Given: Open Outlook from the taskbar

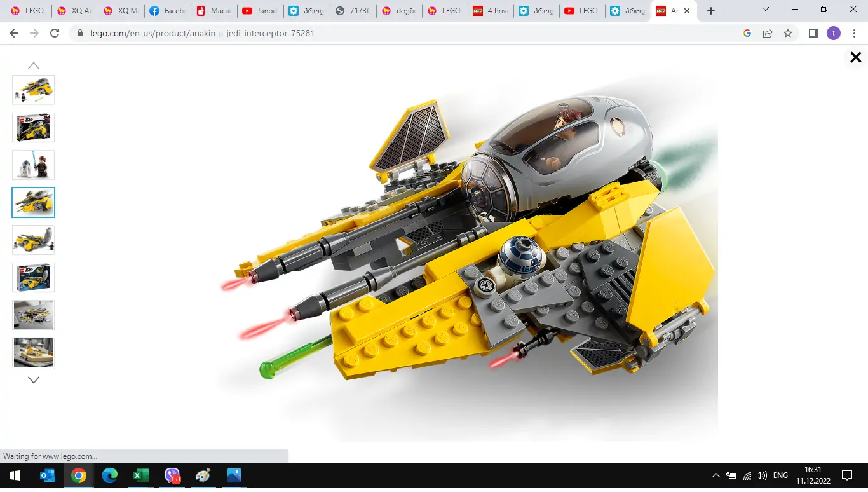Looking at the screenshot, I should (48, 475).
